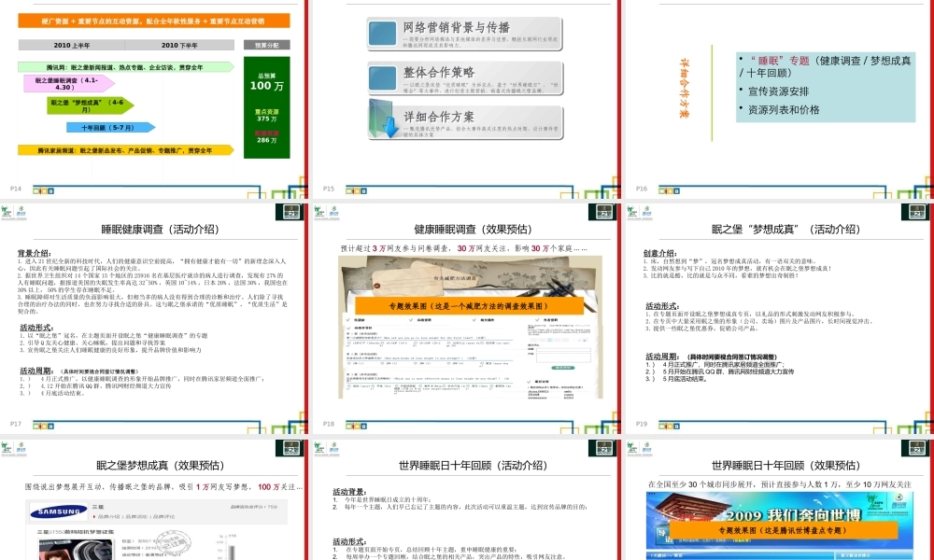The width and height of the screenshot is (934, 560).
Task: Click the orange banner 专题效果图 腾讯世博盘点专题
Action: pyautogui.click(x=784, y=530)
